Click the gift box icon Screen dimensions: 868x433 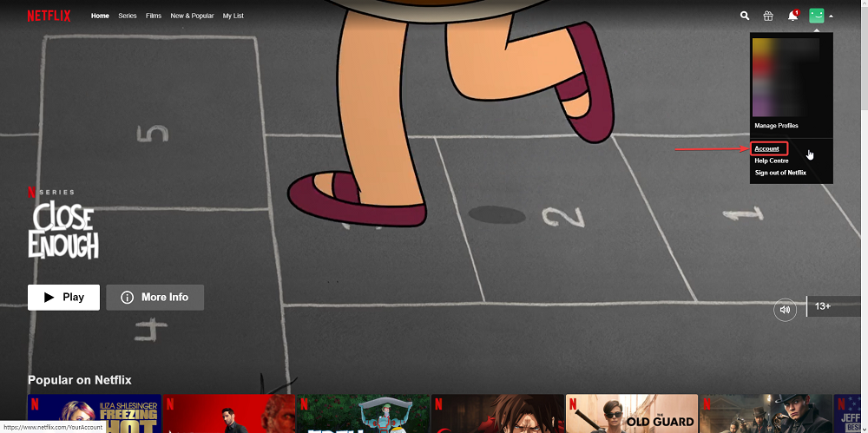point(768,16)
